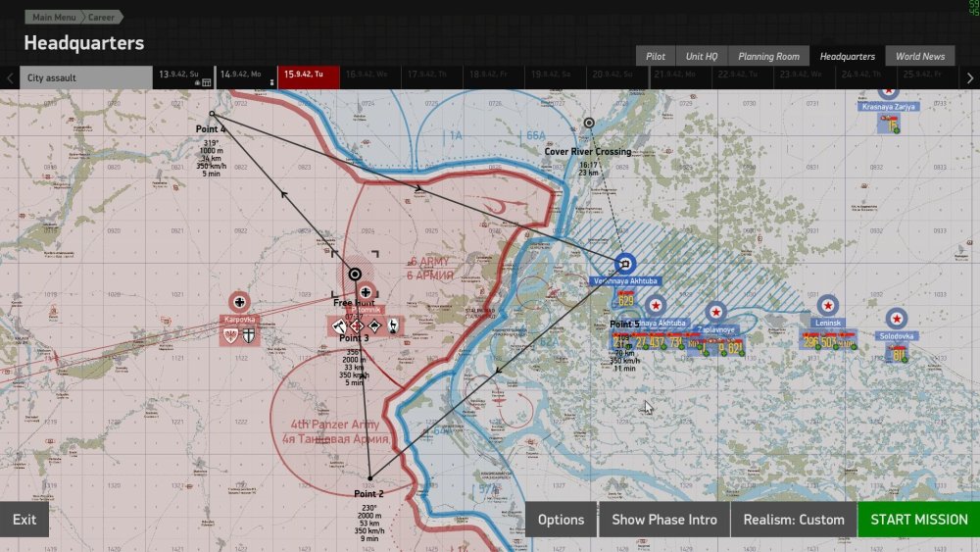This screenshot has height=552, width=980.
Task: Click the calendar icon on 13.9.42
Action: tap(206, 82)
